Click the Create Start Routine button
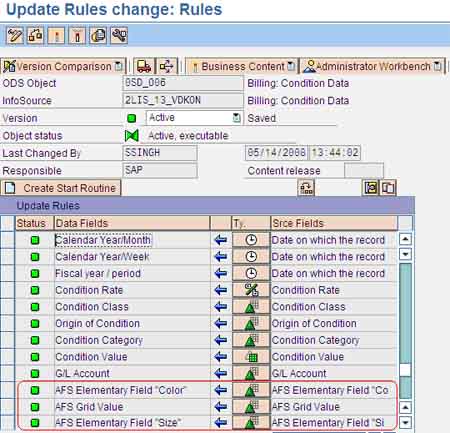Screen dimensions: 450x433 pyautogui.click(x=60, y=188)
